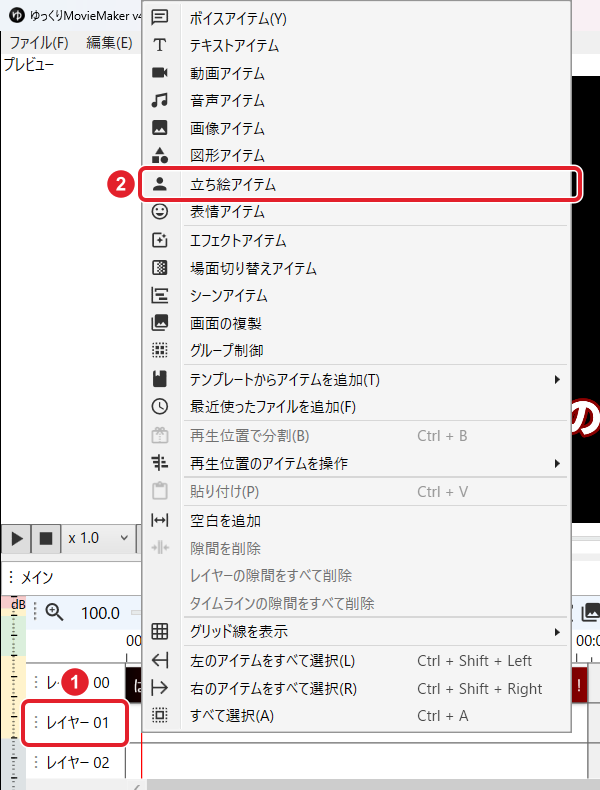Click the grid lines table icon

160,631
